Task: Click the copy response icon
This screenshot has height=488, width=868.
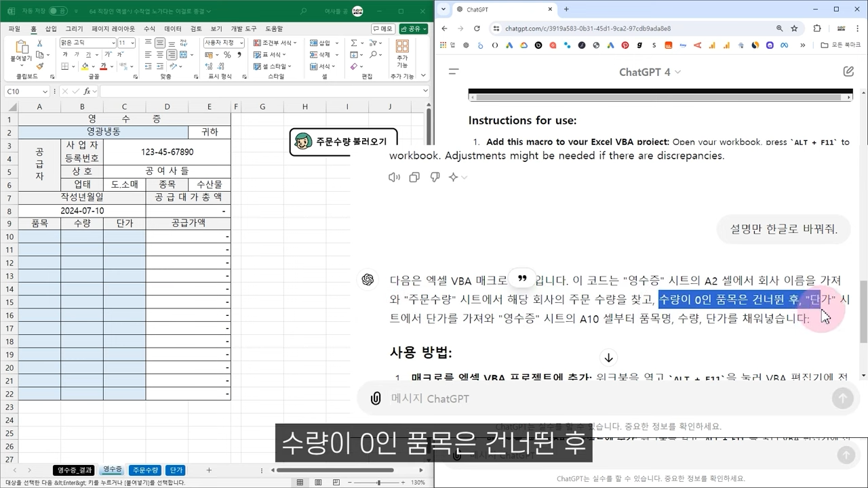Action: tap(414, 177)
